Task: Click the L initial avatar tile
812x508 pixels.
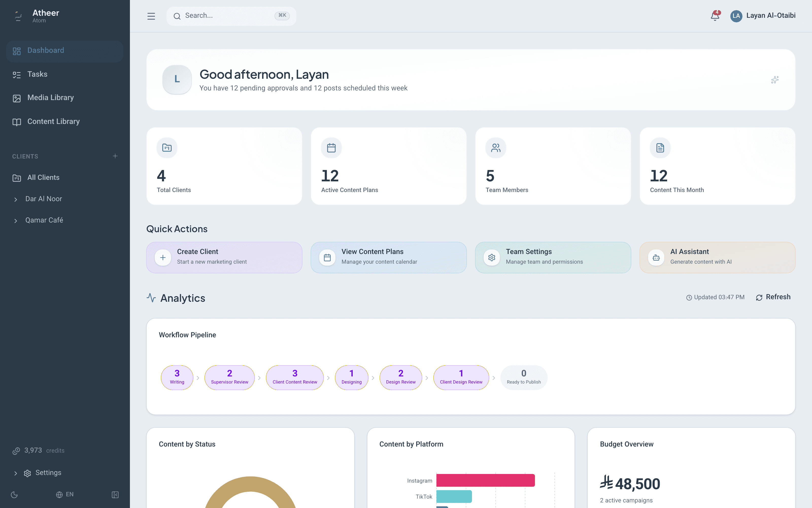Action: (177, 79)
